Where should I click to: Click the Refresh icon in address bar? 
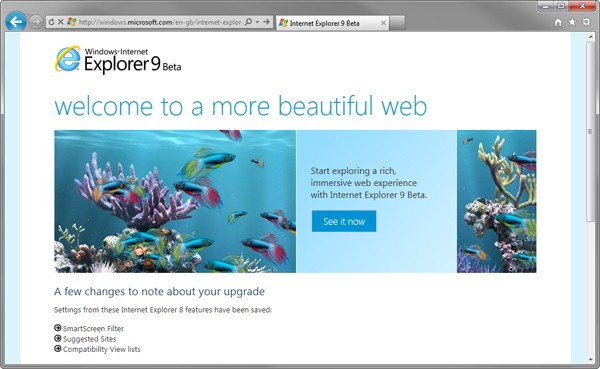(x=52, y=22)
